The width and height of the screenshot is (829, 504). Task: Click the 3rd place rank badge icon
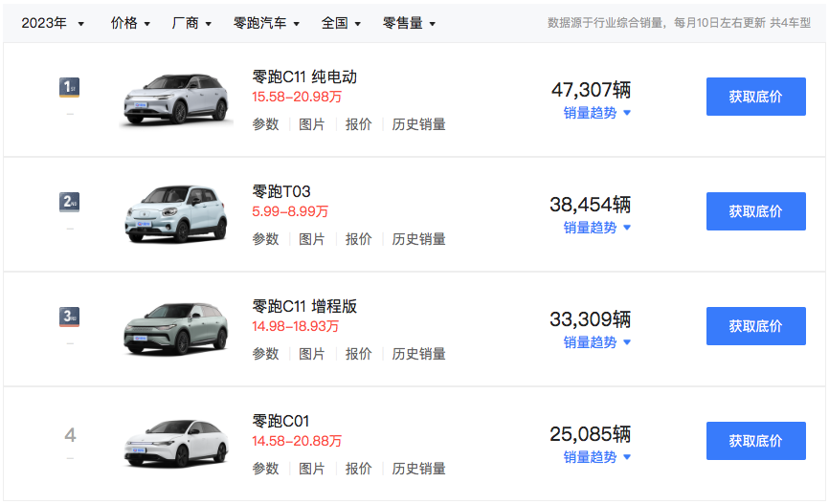tap(69, 317)
